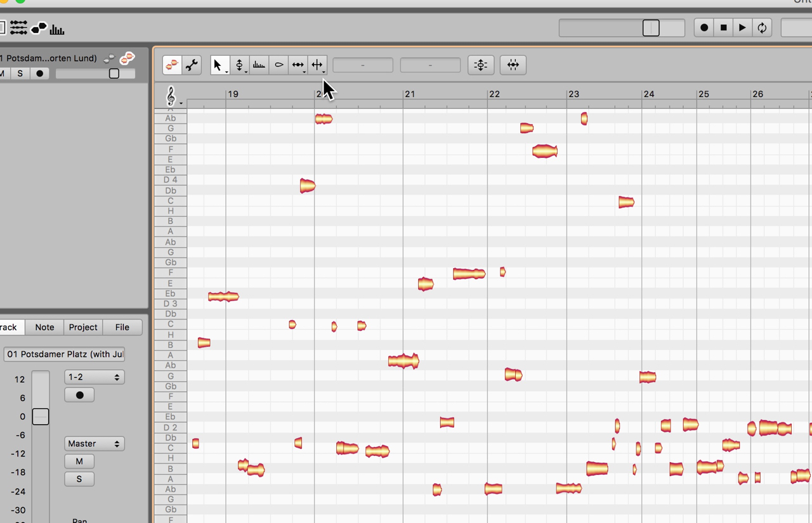Screen dimensions: 812x523
Task: Open the treble clef scale dropdown
Action: click(173, 96)
